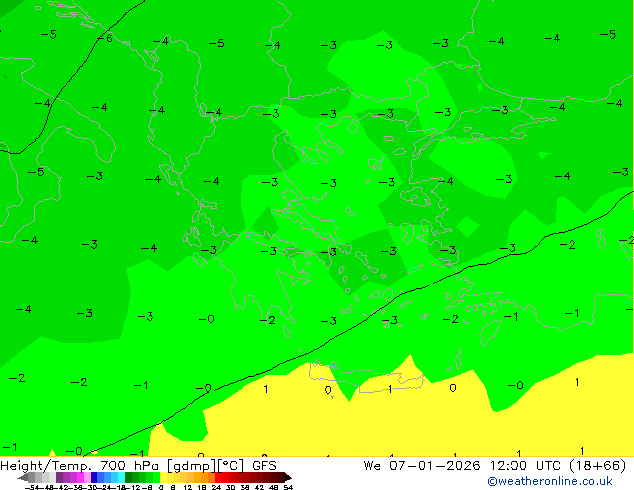Select the cyan legend swatch above -18
The image size is (634, 490).
click(121, 477)
